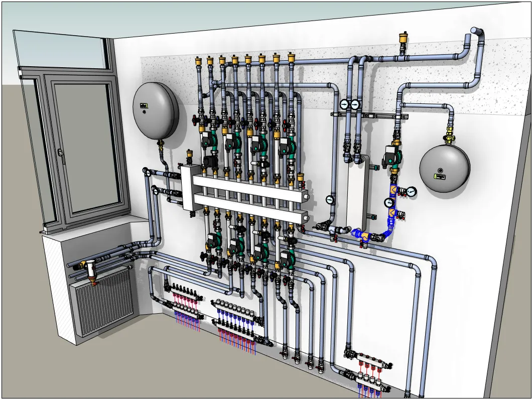Click the gray expansion tank beside the window
This screenshot has height=399, width=532.
(x=155, y=109)
